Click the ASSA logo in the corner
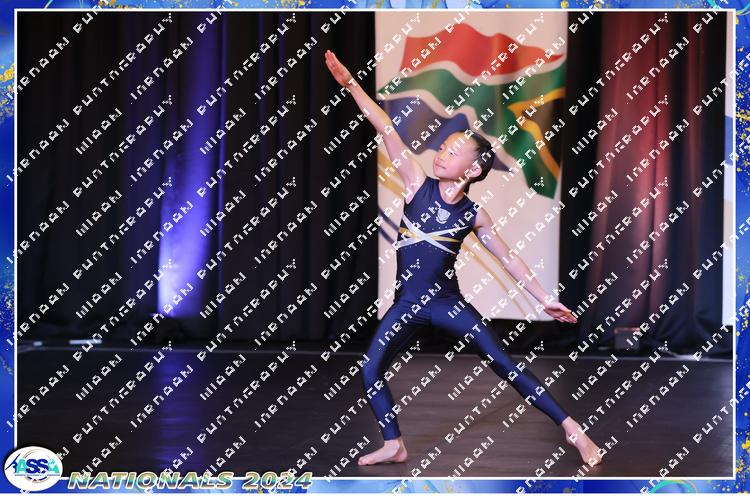The height and width of the screenshot is (500, 750). tap(32, 468)
